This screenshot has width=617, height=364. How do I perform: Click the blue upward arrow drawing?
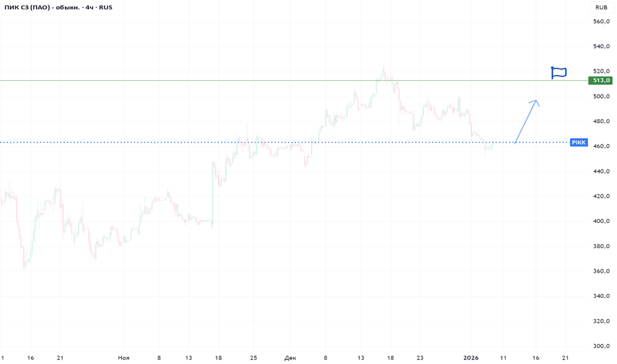(526, 121)
